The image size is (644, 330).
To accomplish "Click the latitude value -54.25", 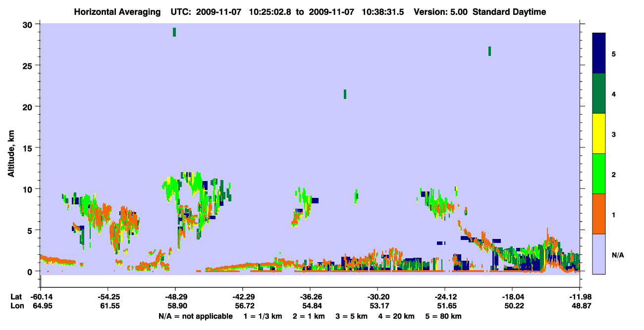I will pyautogui.click(x=107, y=297).
